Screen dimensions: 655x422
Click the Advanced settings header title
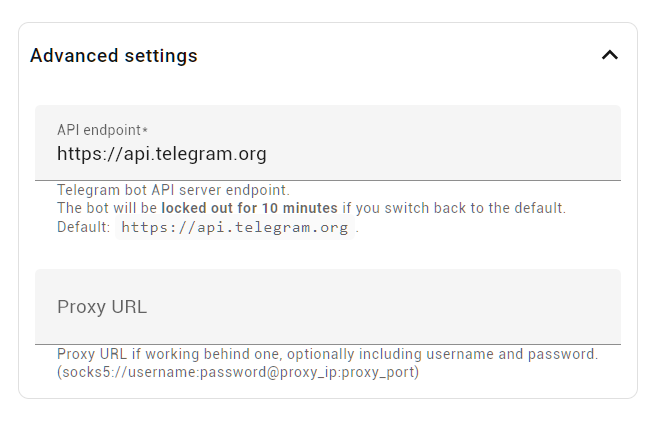point(114,56)
